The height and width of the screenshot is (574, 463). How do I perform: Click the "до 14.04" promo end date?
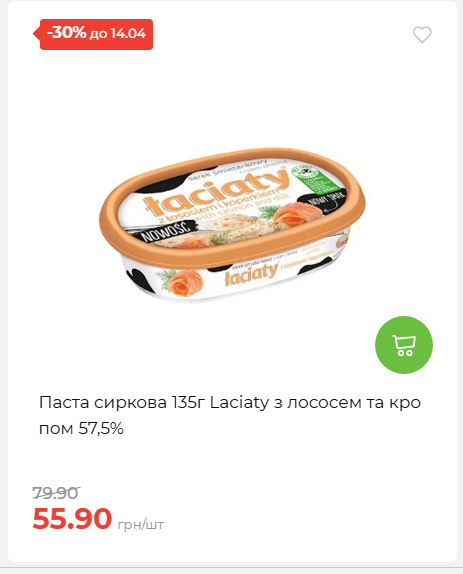coord(118,34)
